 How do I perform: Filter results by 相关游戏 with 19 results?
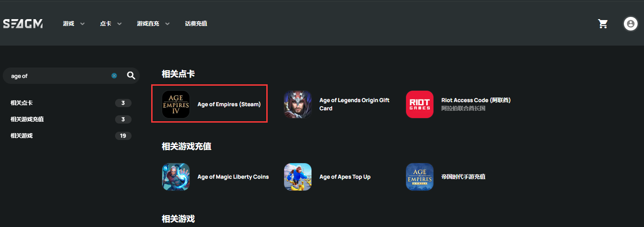click(x=71, y=136)
